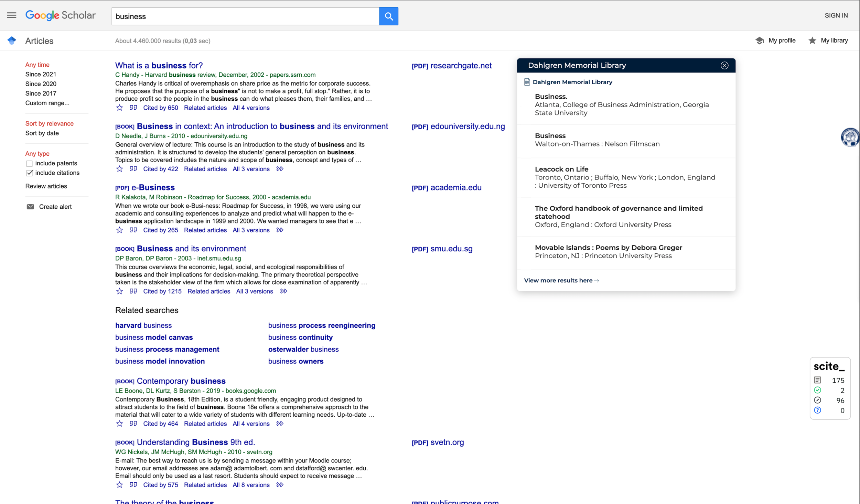860x504 pixels.
Task: Open Cited by 650 link
Action: coord(160,108)
